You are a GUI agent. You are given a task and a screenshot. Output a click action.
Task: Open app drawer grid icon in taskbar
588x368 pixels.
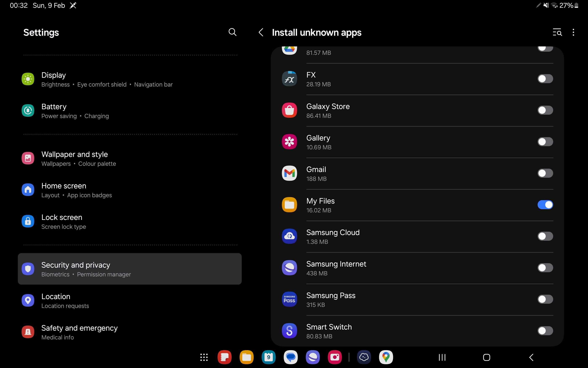(x=204, y=357)
